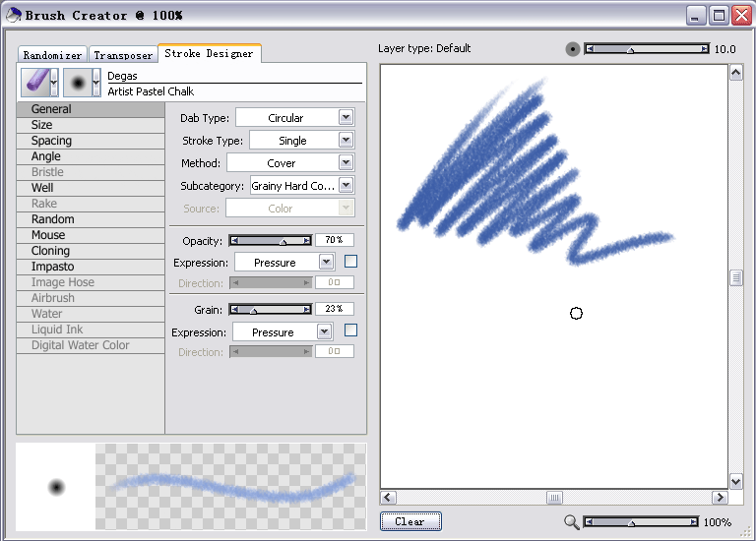Click the zoom slider right arrow

(693, 521)
